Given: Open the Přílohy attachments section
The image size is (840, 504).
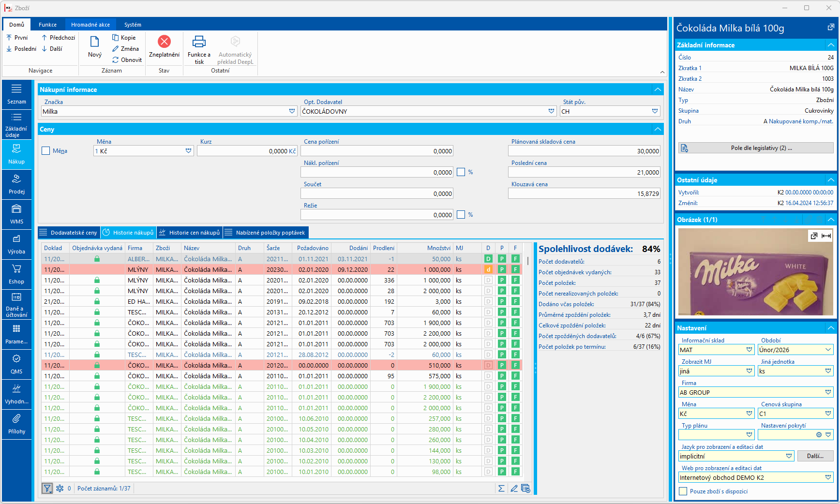Looking at the screenshot, I should pyautogui.click(x=16, y=424).
